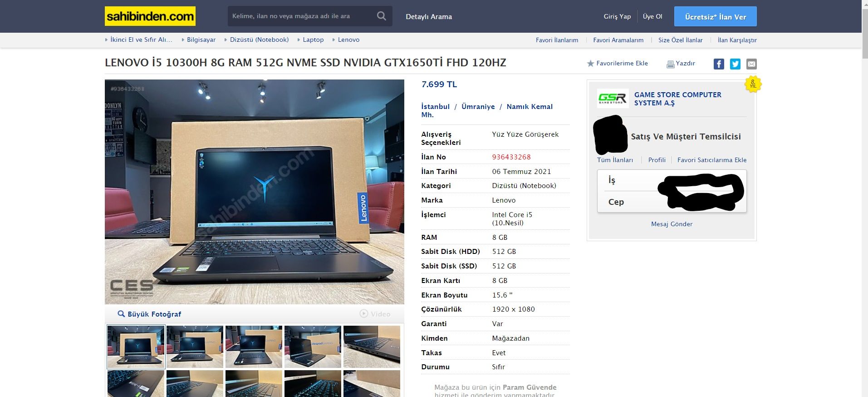Open the sahibinden.com logo homepage
Image resolution: width=868 pixels, height=397 pixels.
150,16
